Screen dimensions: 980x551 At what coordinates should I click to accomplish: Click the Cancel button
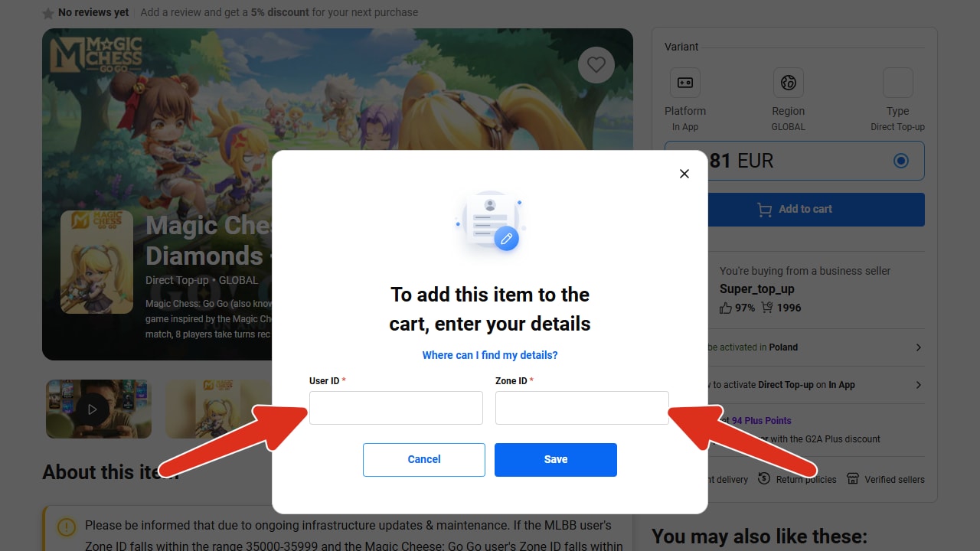point(424,460)
